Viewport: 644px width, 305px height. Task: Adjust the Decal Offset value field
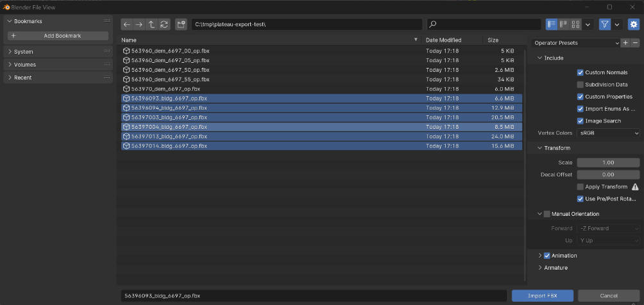608,174
